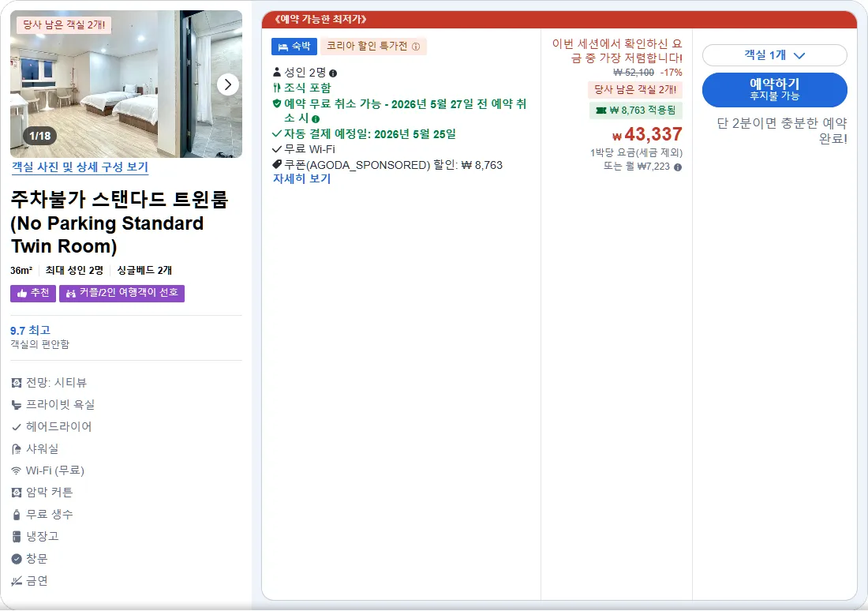Open info icon on 코리아 할인 특가전
868x611 pixels.
(x=416, y=47)
